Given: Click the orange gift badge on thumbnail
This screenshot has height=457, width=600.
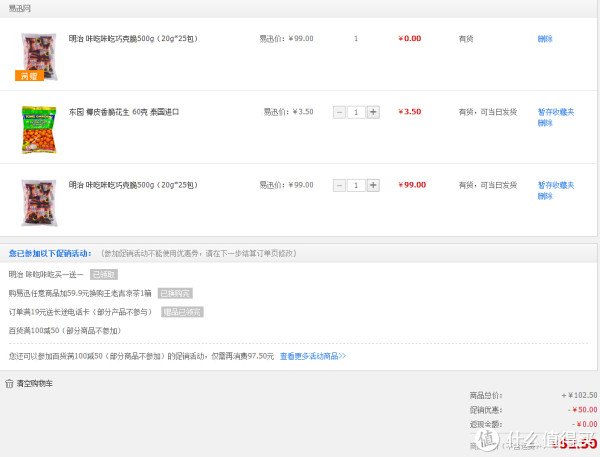Looking at the screenshot, I should click(x=29, y=76).
